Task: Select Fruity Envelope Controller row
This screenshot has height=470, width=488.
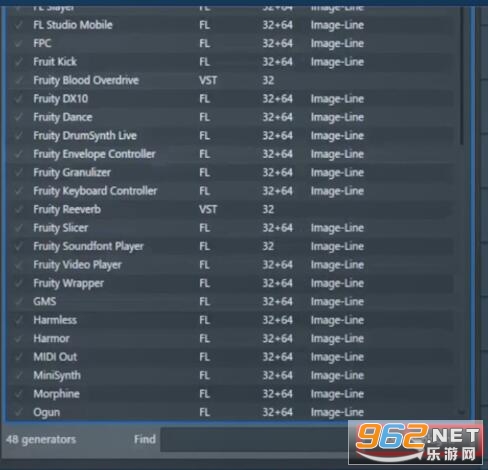Action: (231, 154)
